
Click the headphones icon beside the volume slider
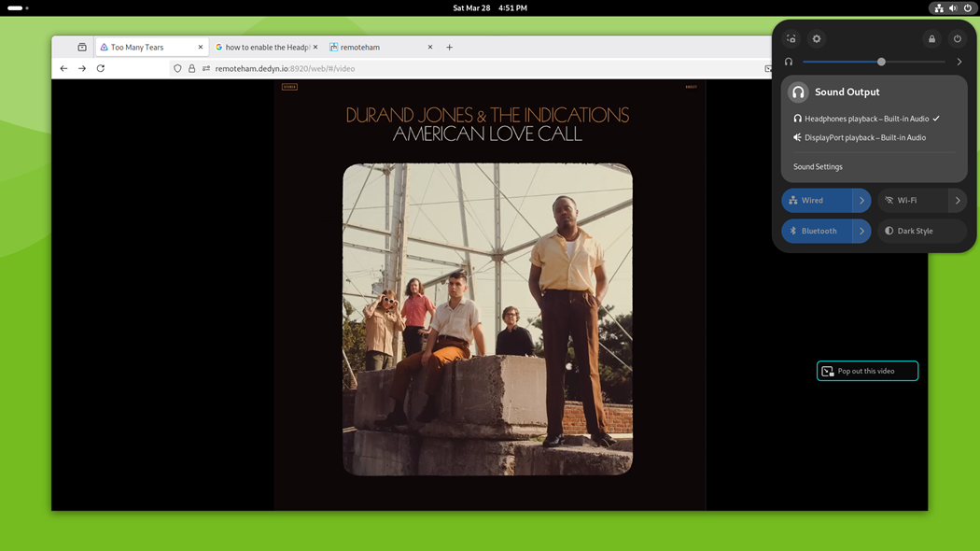pos(789,62)
